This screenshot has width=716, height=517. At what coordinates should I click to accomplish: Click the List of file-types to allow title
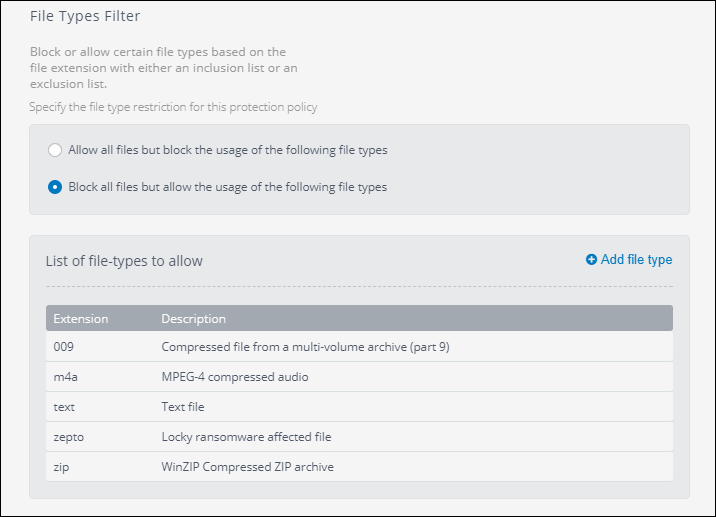coord(124,261)
